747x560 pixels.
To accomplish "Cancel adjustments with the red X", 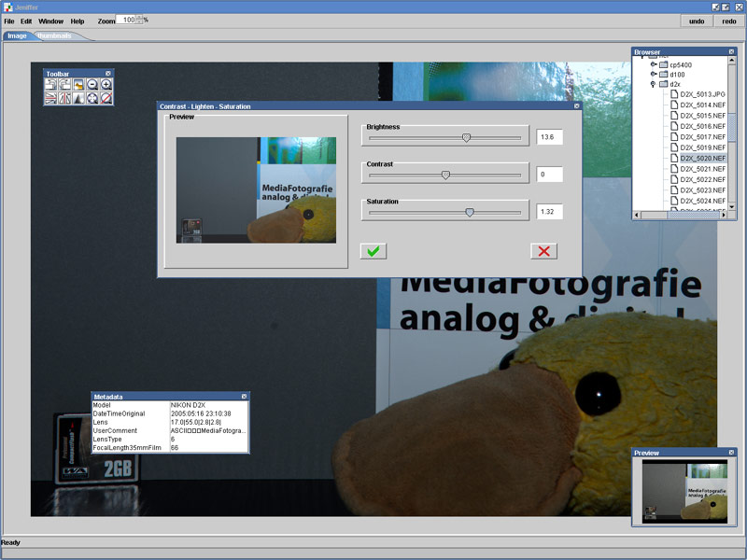I will pos(544,251).
